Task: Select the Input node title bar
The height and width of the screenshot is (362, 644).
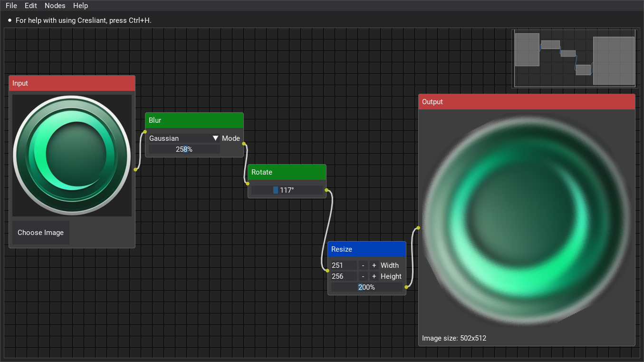Action: 72,83
